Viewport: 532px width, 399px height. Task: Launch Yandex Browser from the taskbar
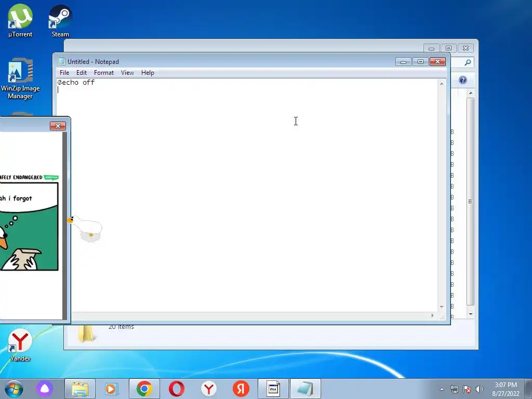209,389
